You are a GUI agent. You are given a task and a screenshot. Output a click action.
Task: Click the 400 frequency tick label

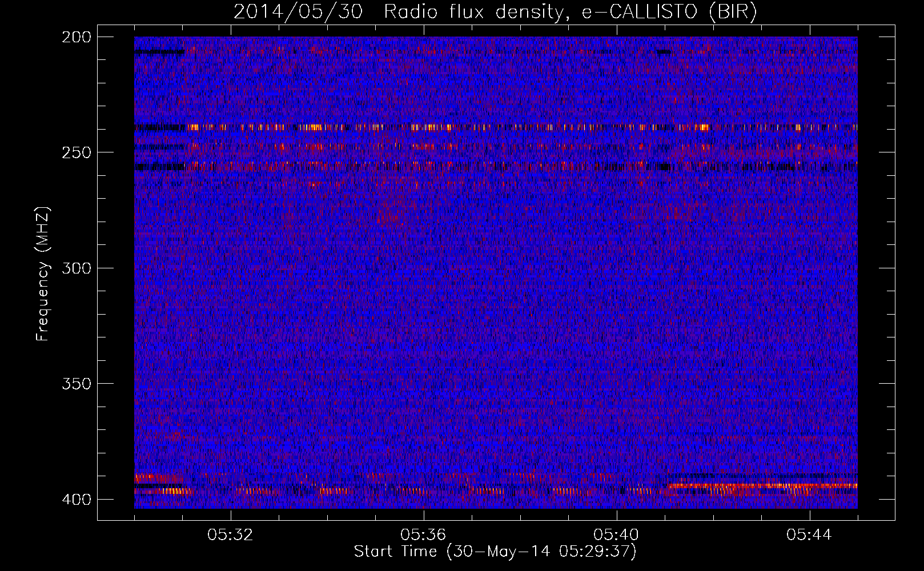point(77,500)
